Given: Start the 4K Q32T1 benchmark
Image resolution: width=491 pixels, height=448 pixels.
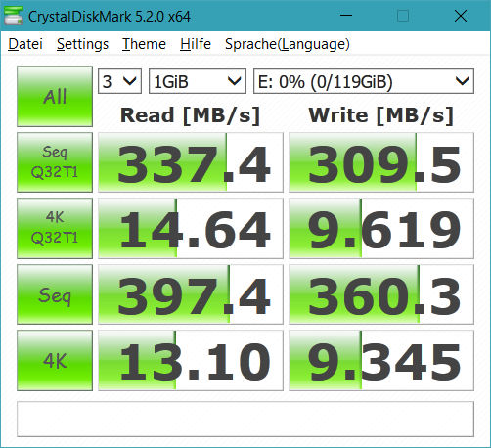Looking at the screenshot, I should click(55, 228).
